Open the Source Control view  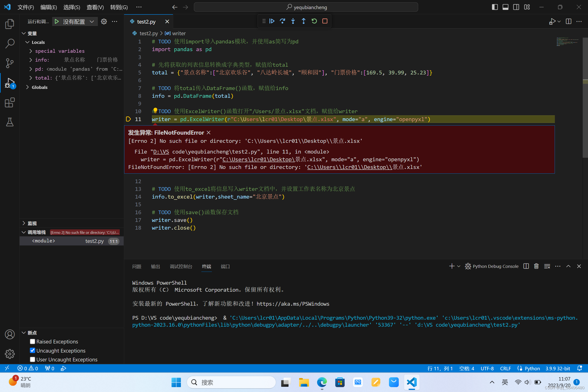10,63
